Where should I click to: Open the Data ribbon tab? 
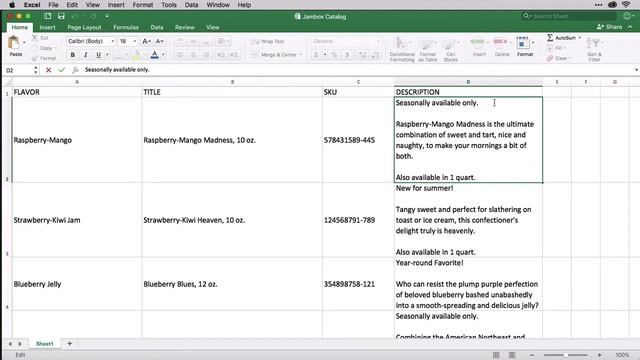click(x=157, y=27)
